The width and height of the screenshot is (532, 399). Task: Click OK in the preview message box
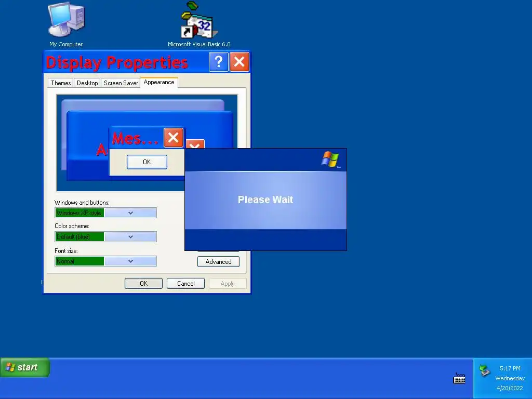click(147, 162)
